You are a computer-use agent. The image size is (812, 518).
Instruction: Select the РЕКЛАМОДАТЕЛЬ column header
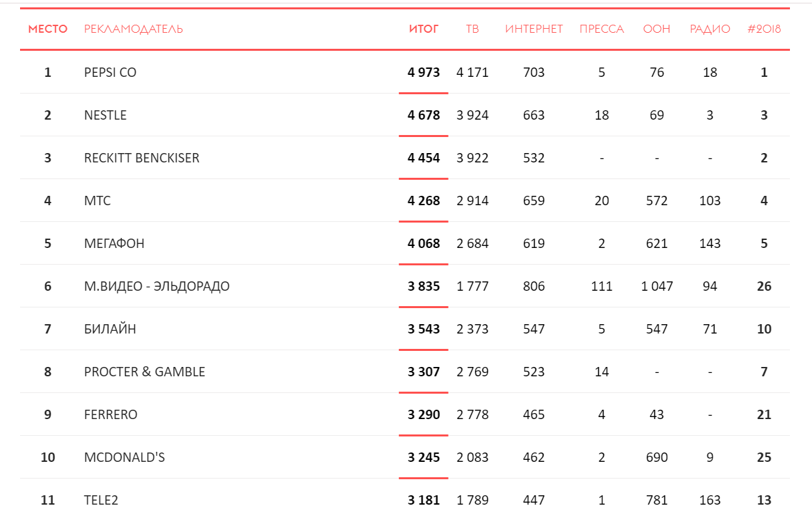134,29
